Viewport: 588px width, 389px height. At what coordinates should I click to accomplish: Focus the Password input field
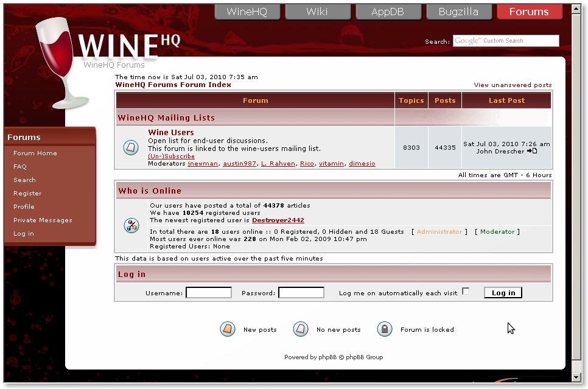coord(301,293)
